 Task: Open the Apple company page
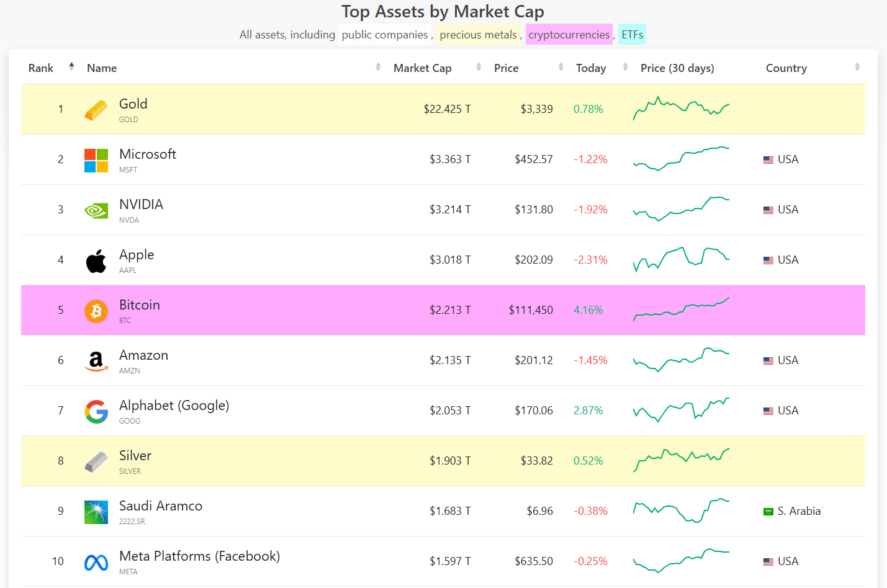point(137,255)
